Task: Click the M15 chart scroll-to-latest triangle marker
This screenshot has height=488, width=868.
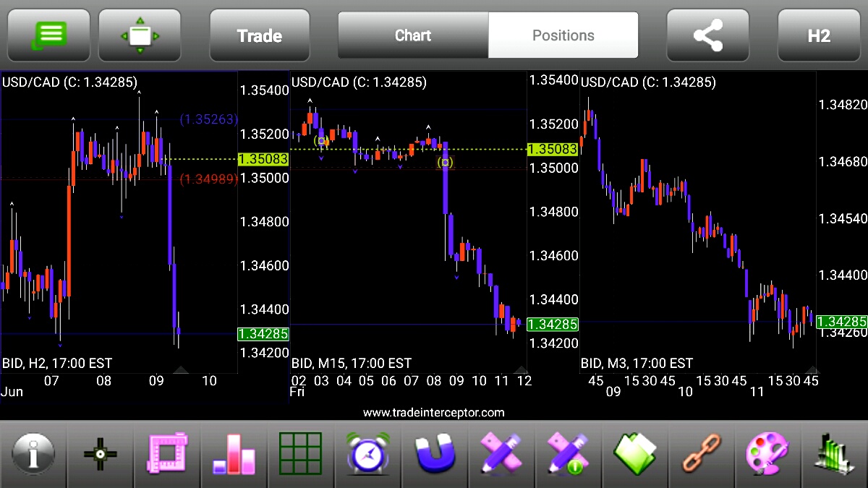Action: tap(521, 369)
